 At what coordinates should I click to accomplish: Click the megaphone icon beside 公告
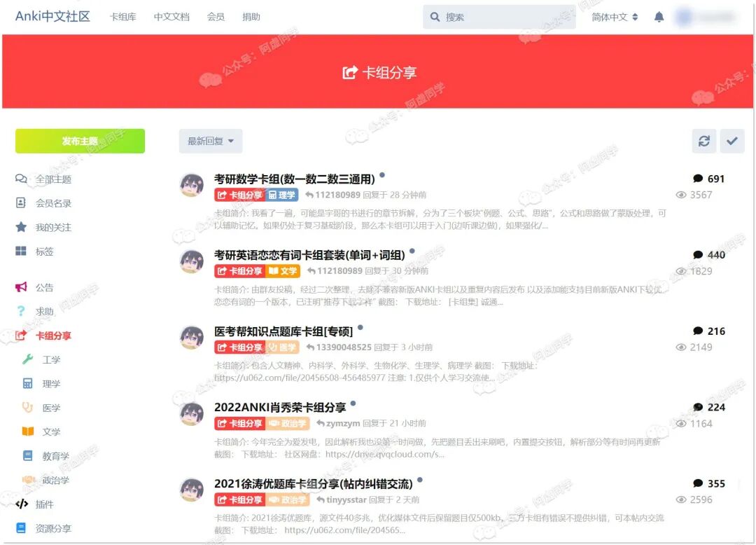(21, 287)
